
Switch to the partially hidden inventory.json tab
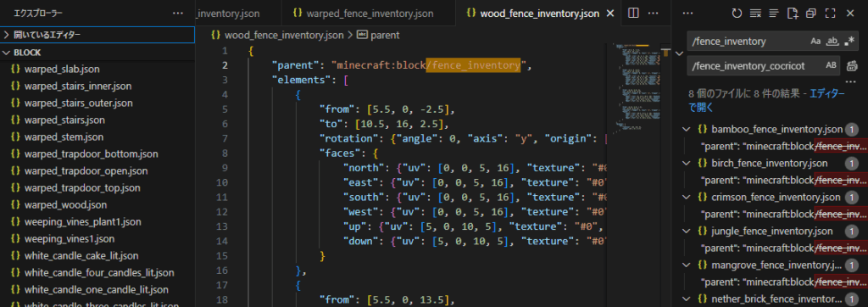pos(238,14)
